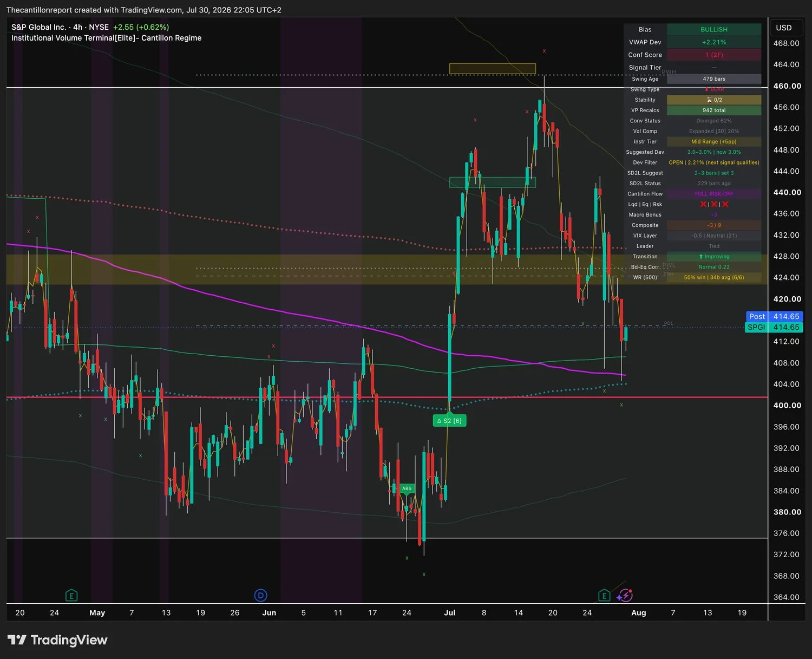Select the Aug label on the time axis
Image resolution: width=812 pixels, height=659 pixels.
[x=639, y=613]
